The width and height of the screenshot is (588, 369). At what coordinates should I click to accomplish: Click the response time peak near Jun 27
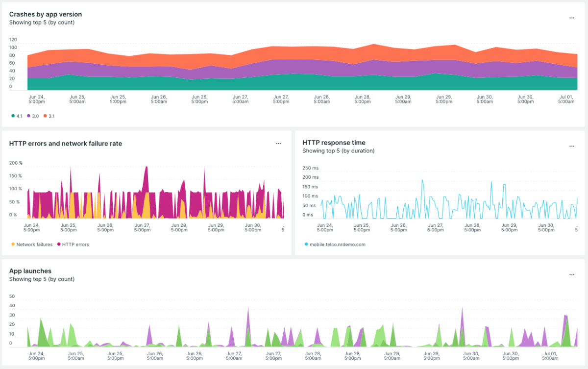[x=422, y=181]
